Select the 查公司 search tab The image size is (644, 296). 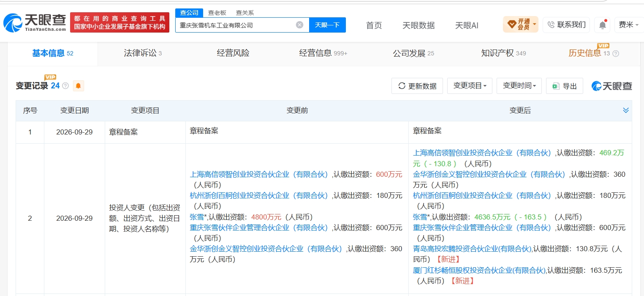pyautogui.click(x=189, y=13)
